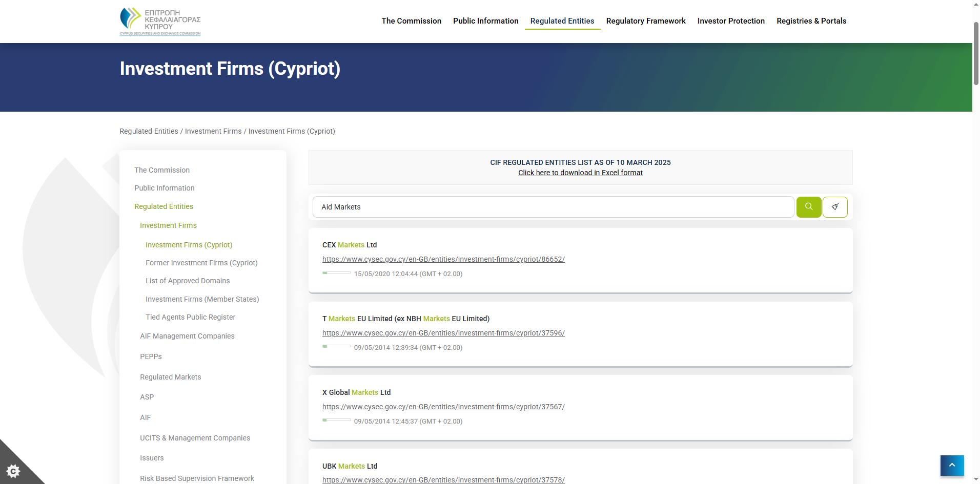Open Registries & Portals menu
Viewport: 980px width, 484px height.
point(811,21)
